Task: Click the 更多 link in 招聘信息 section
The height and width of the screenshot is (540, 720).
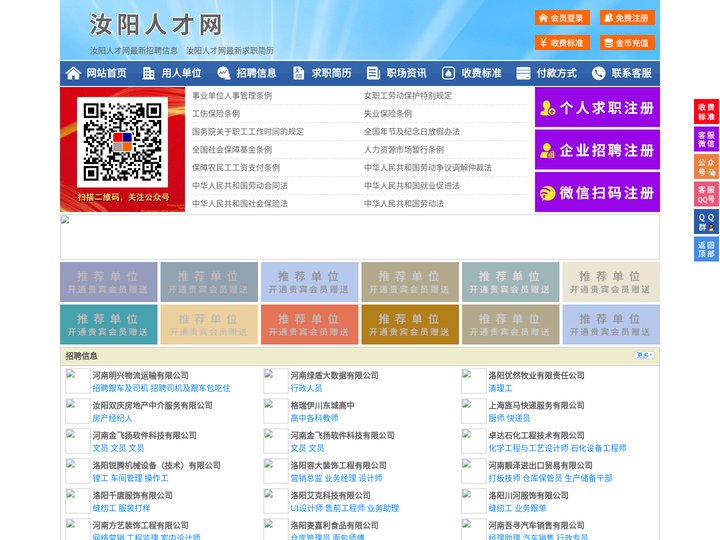Action: (644, 355)
